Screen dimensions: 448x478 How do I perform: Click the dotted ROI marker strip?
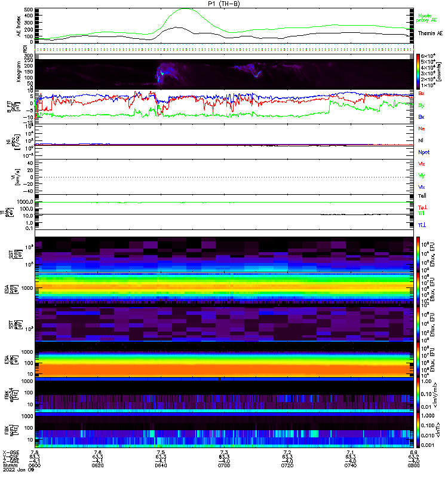pos(224,49)
